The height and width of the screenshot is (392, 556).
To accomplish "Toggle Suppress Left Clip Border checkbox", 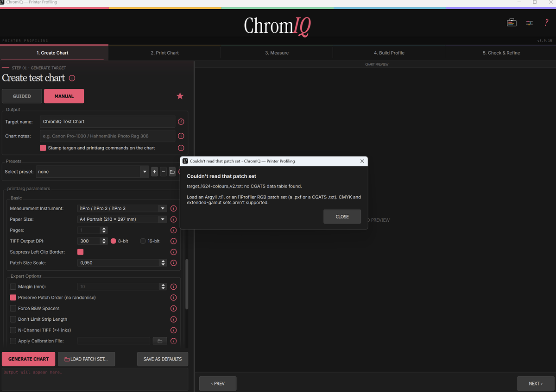I will pyautogui.click(x=80, y=252).
